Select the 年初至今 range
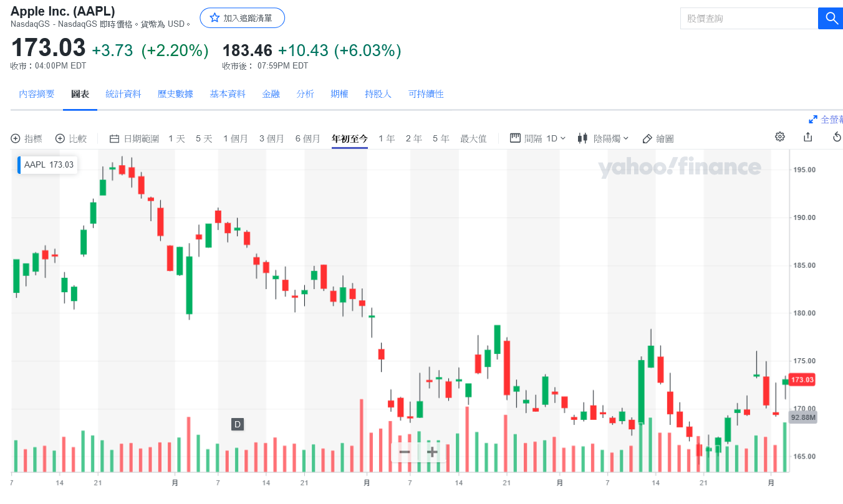 [350, 138]
